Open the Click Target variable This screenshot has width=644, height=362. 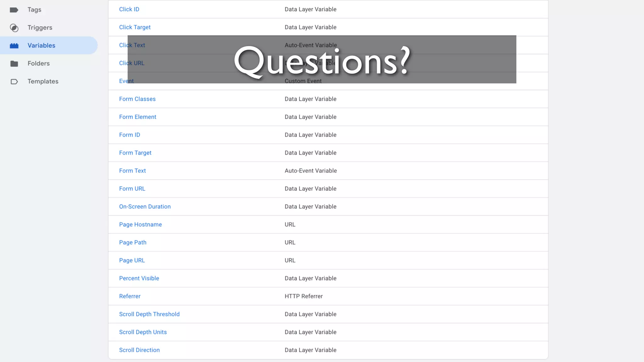(135, 27)
